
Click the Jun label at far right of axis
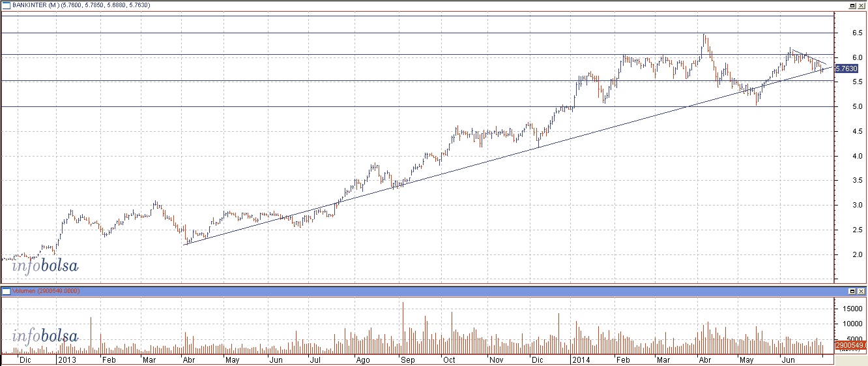[788, 359]
